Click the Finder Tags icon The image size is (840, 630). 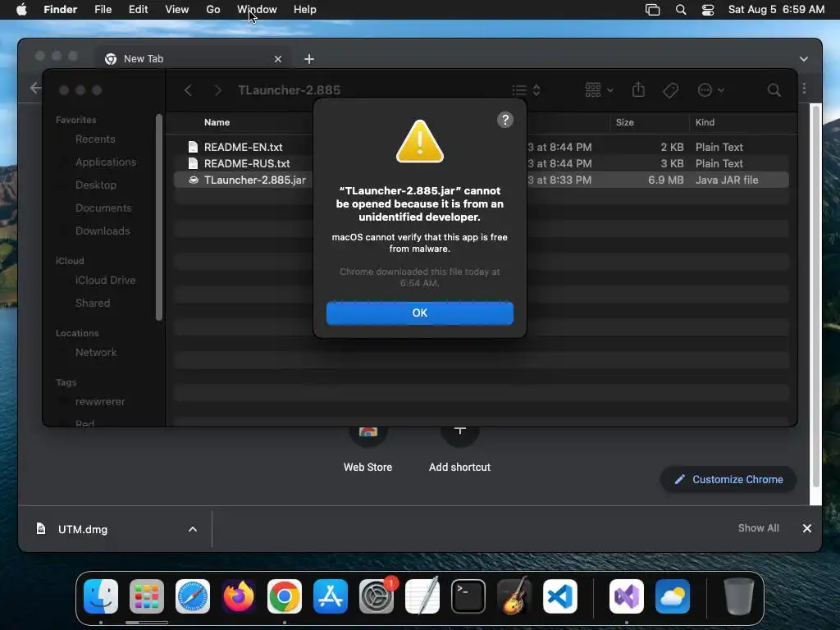670,90
